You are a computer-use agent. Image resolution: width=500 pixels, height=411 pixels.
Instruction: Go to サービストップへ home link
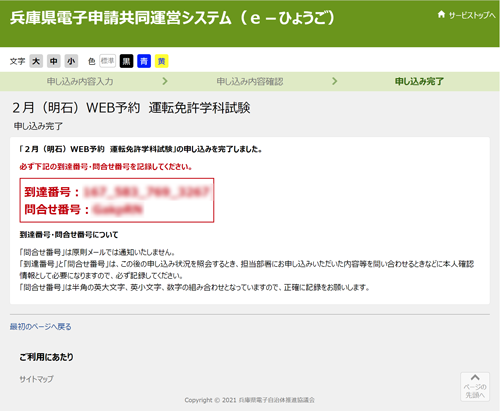(466, 15)
